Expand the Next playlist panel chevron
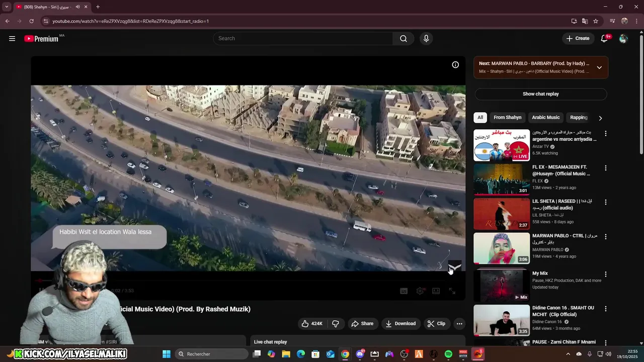644x362 pixels. (599, 67)
